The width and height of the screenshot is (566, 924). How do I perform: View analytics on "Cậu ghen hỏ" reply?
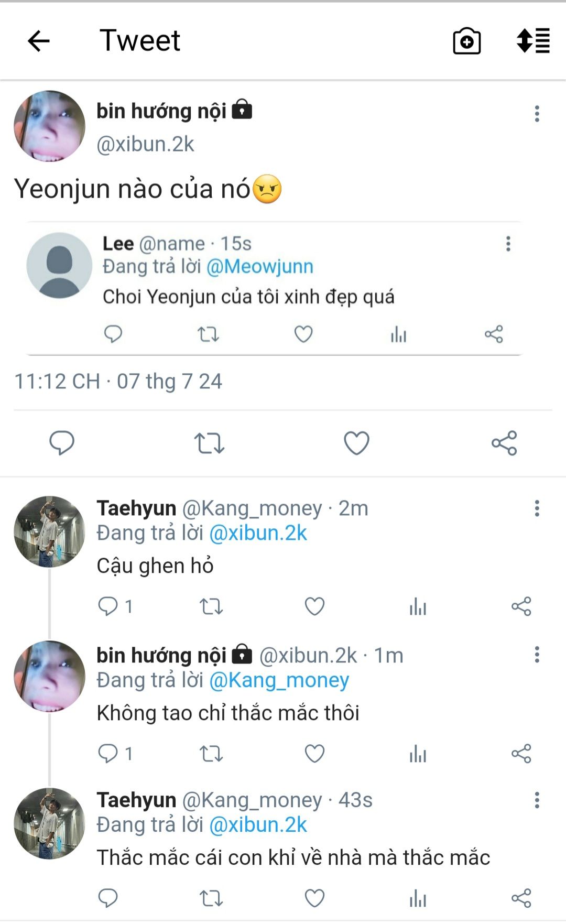click(418, 607)
